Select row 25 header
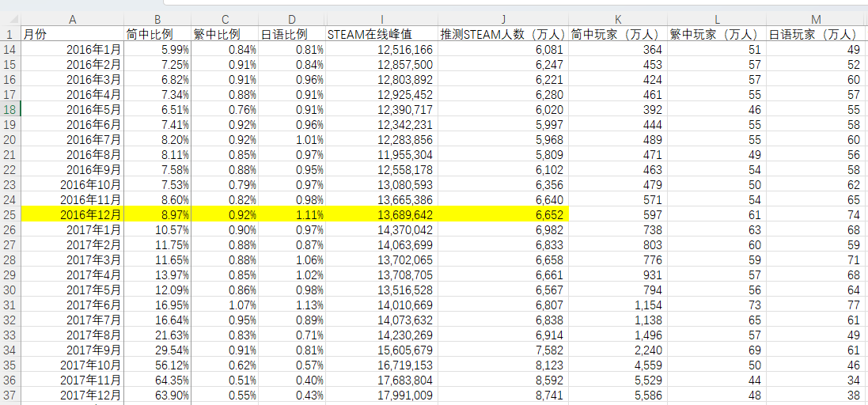 pos(10,214)
